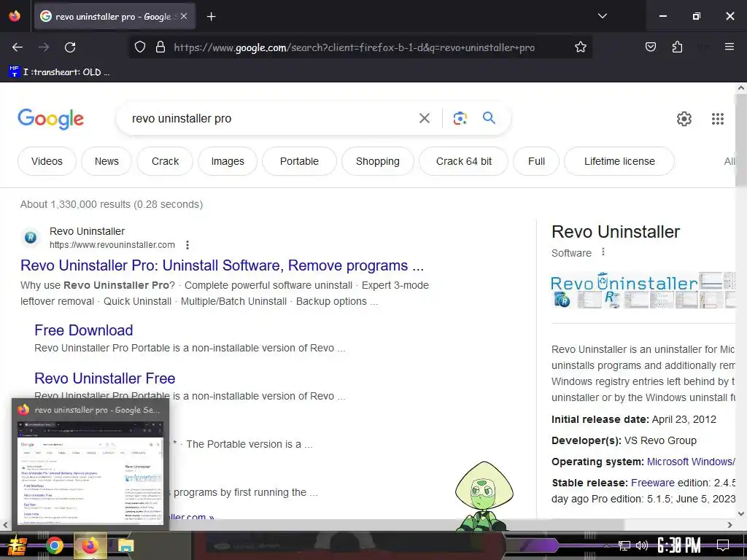Image resolution: width=747 pixels, height=560 pixels.
Task: Click the Start button on the taskbar
Action: coord(18,545)
